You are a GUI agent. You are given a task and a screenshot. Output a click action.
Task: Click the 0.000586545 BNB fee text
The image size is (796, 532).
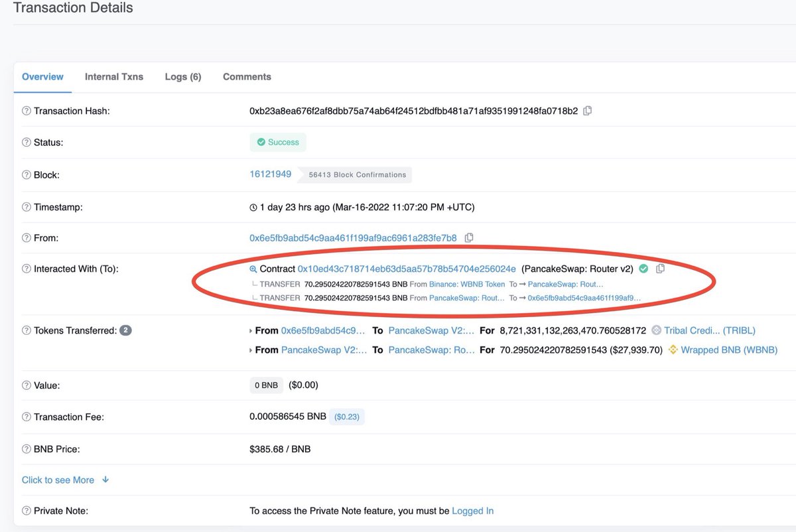[288, 417]
